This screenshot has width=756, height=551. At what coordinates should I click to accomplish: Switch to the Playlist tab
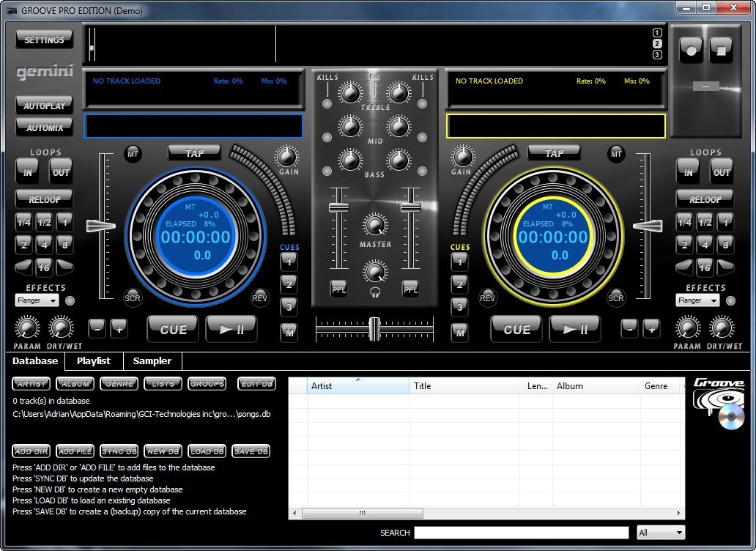(x=94, y=360)
